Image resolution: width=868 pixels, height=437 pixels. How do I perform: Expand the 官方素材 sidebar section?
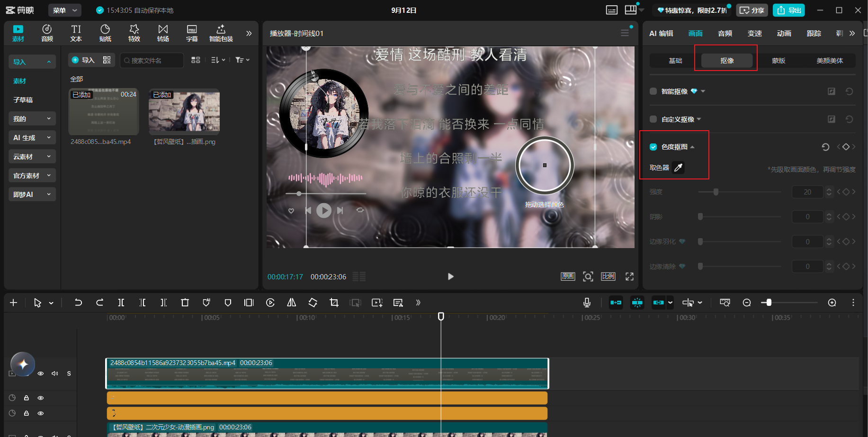[x=32, y=175]
